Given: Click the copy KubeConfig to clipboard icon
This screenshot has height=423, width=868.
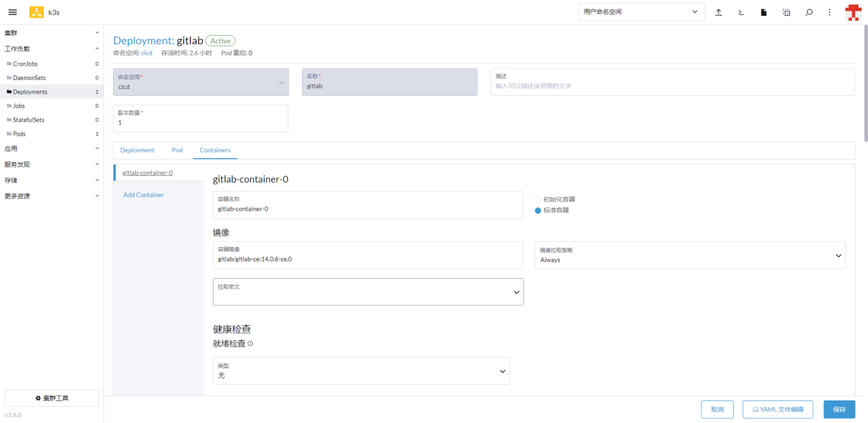Looking at the screenshot, I should (x=786, y=12).
